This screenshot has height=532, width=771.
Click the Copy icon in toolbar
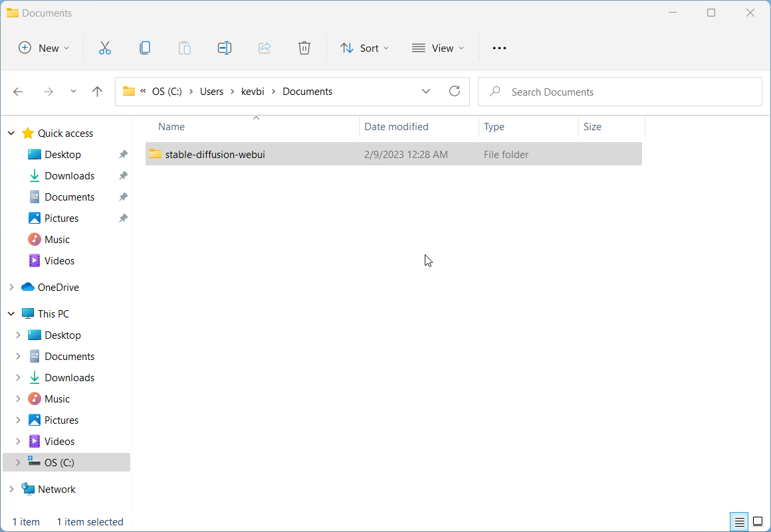tap(144, 48)
